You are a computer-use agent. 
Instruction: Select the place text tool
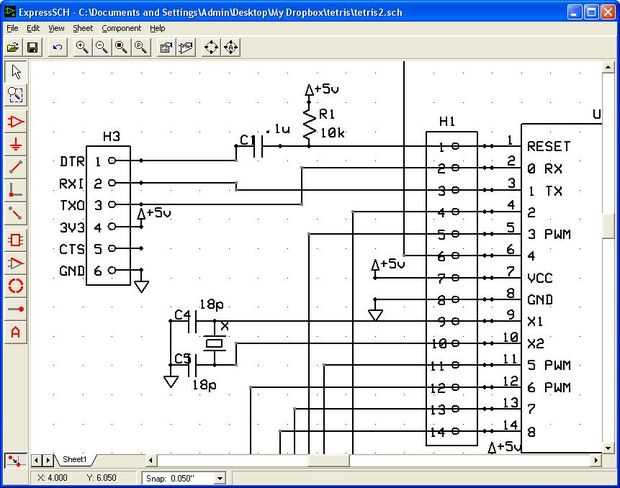[16, 332]
